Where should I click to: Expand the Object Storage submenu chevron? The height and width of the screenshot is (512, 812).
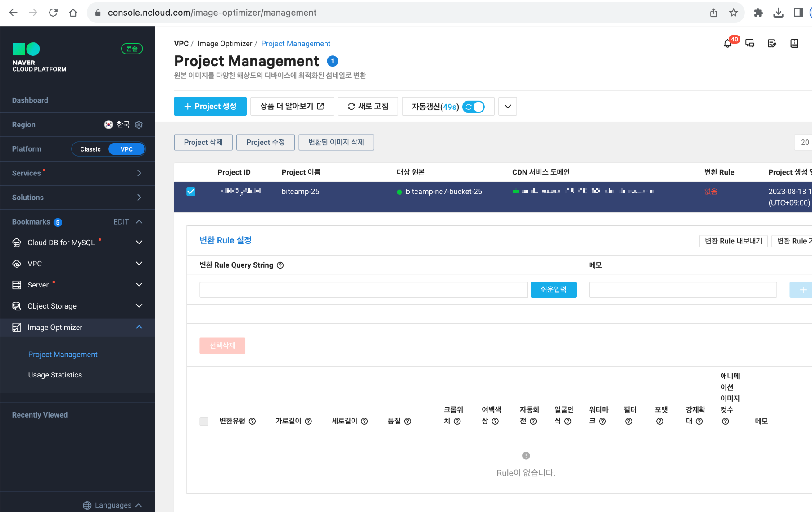coord(139,306)
